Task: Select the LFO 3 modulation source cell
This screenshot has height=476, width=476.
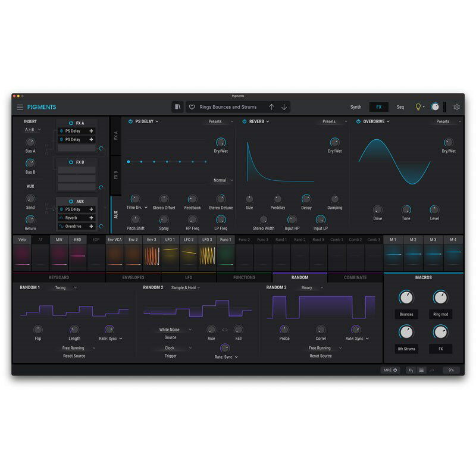Action: [207, 253]
